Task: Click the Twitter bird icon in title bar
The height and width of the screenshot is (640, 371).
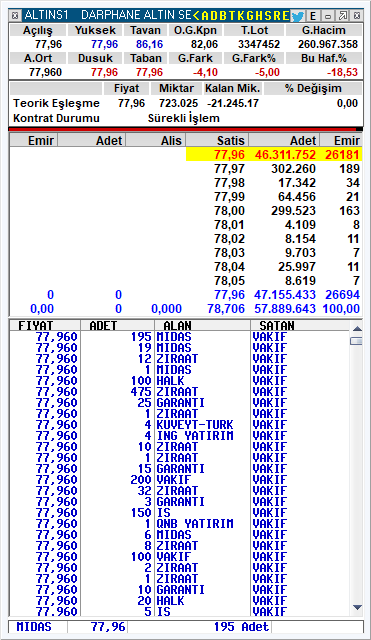Action: pos(298,16)
